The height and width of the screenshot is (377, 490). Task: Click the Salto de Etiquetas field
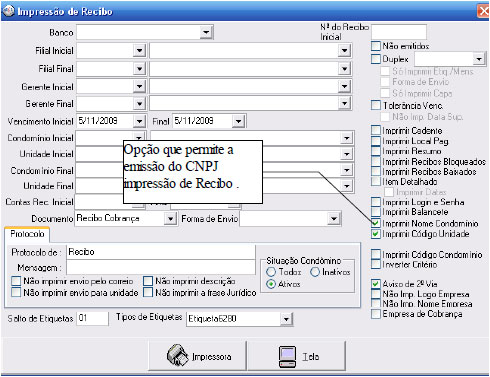point(92,319)
